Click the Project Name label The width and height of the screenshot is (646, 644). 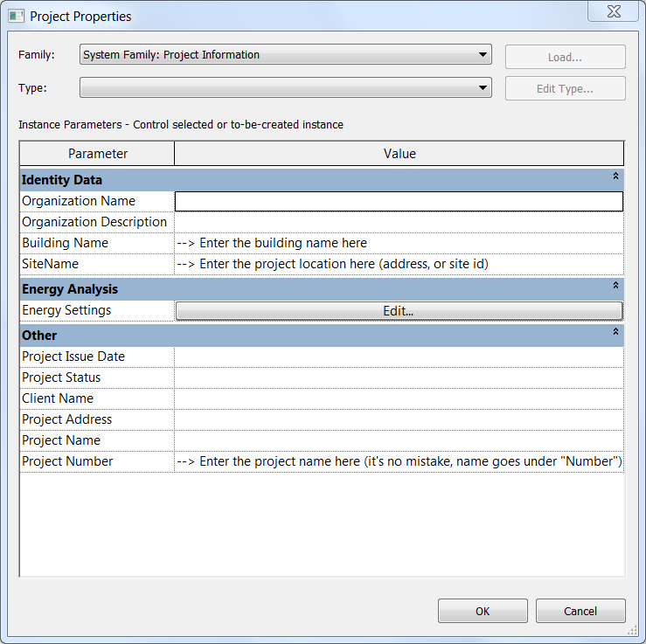(61, 440)
